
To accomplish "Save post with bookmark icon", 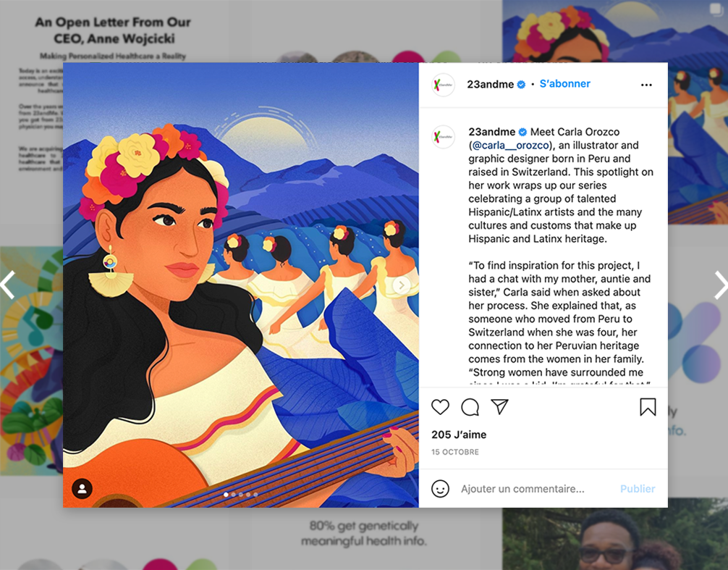I will click(648, 407).
